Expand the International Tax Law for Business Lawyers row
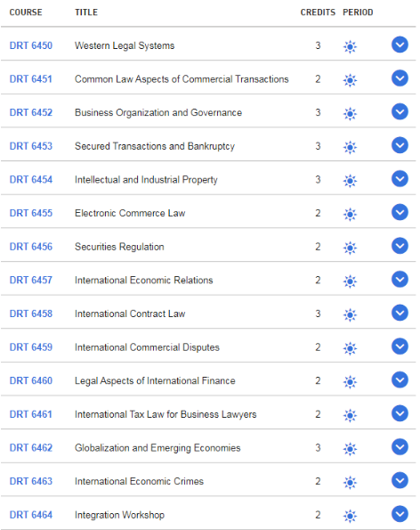 [400, 413]
